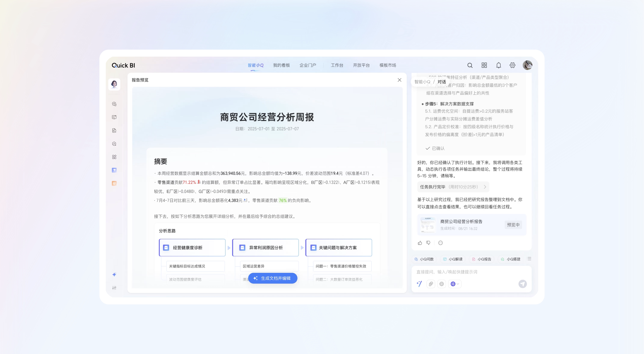
Task: Open the 模板市场 menu item
Action: 387,65
